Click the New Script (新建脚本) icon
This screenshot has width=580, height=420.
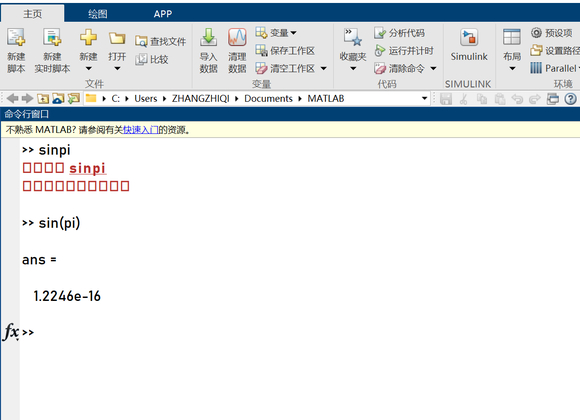(x=16, y=37)
